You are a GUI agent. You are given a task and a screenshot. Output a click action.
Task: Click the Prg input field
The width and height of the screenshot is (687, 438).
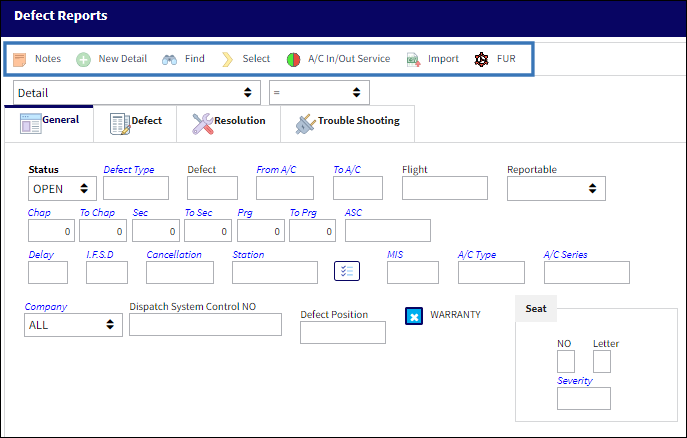click(x=261, y=230)
